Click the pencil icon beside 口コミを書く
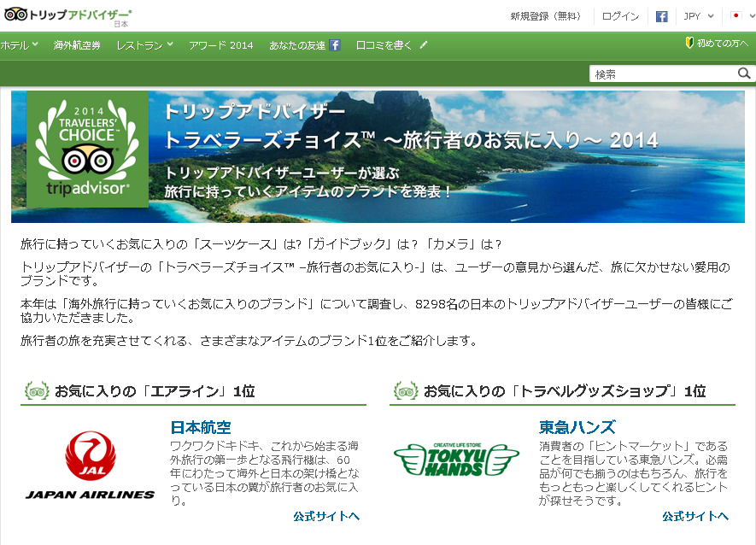Image resolution: width=756 pixels, height=545 pixels. [424, 45]
